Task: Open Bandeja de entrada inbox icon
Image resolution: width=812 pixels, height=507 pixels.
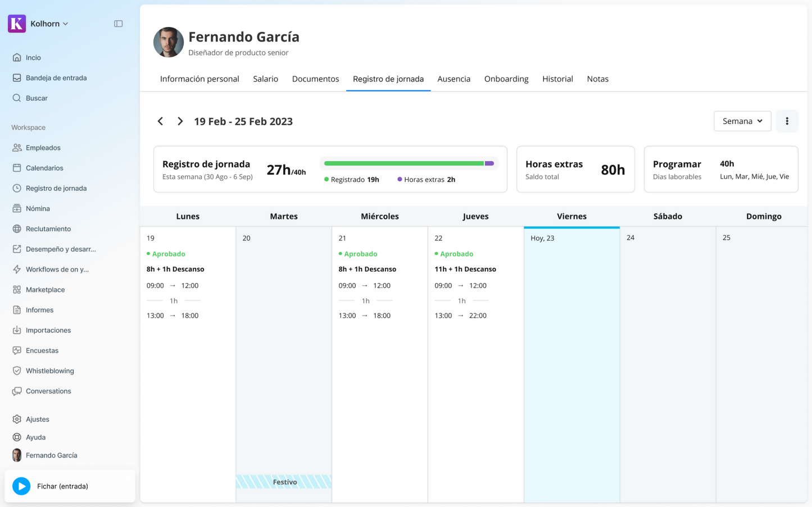Action: (17, 78)
